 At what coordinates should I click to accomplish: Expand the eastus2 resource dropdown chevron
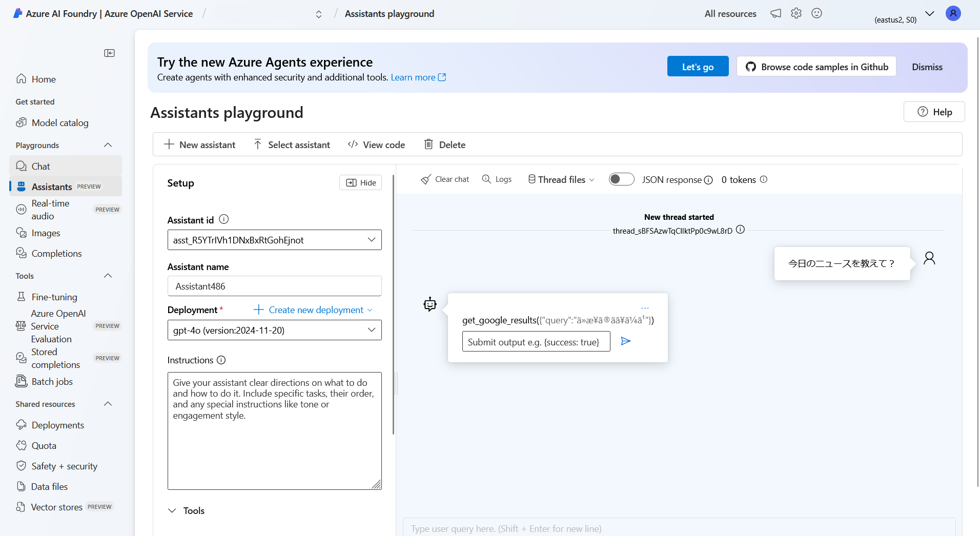[x=929, y=13]
